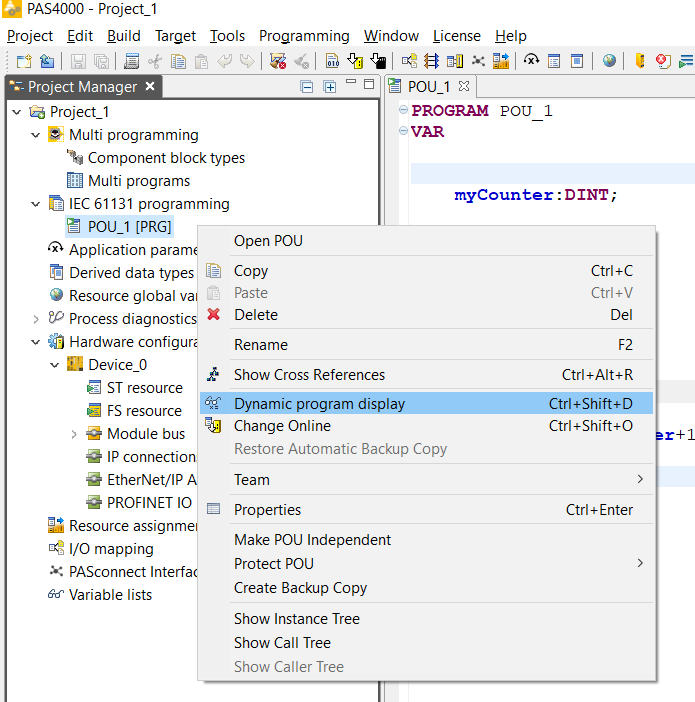Click the binary 010 file toolbar icon
This screenshot has height=702, width=695.
coord(332,61)
